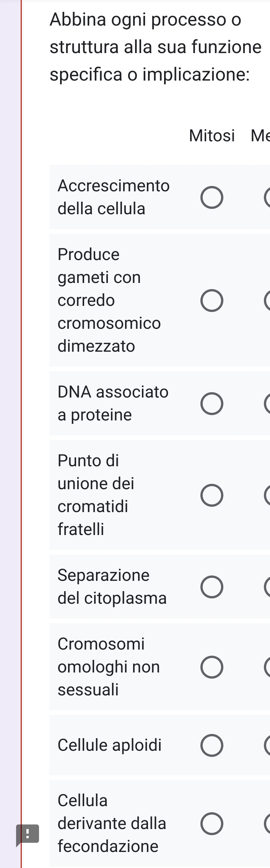Choose second-column option for Produce gameti row
Screen dimensions: 270x868
tap(267, 301)
